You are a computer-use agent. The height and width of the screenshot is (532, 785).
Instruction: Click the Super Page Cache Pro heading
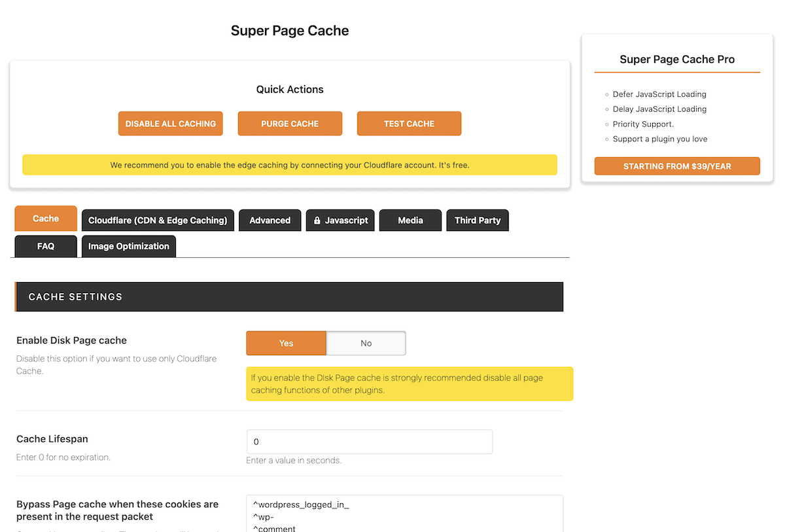click(677, 60)
